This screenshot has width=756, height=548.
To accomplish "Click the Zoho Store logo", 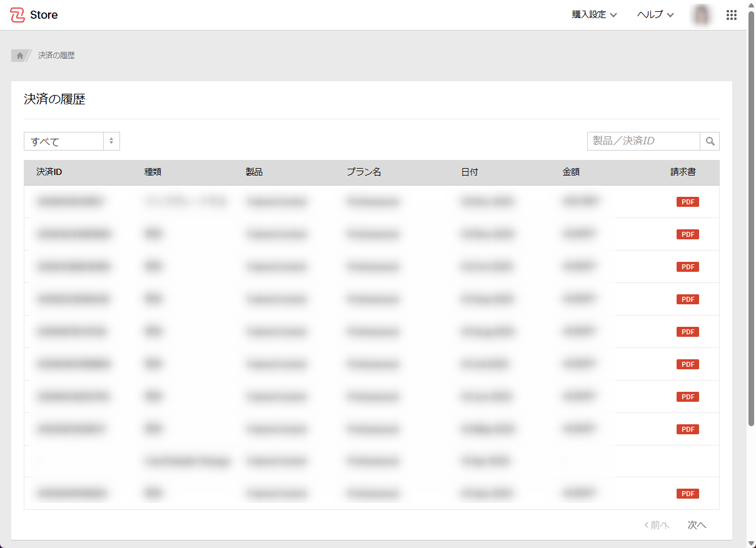I will (34, 15).
